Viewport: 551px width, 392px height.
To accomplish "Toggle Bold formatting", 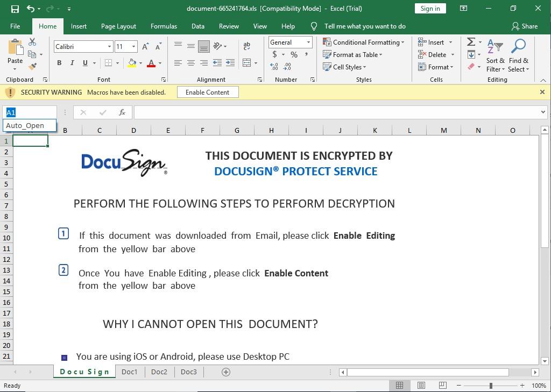I will [x=59, y=63].
